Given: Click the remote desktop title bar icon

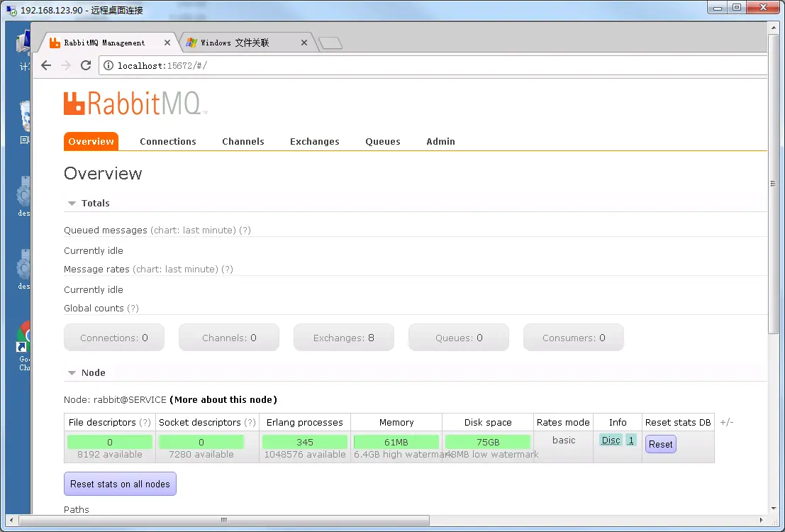Looking at the screenshot, I should point(11,10).
